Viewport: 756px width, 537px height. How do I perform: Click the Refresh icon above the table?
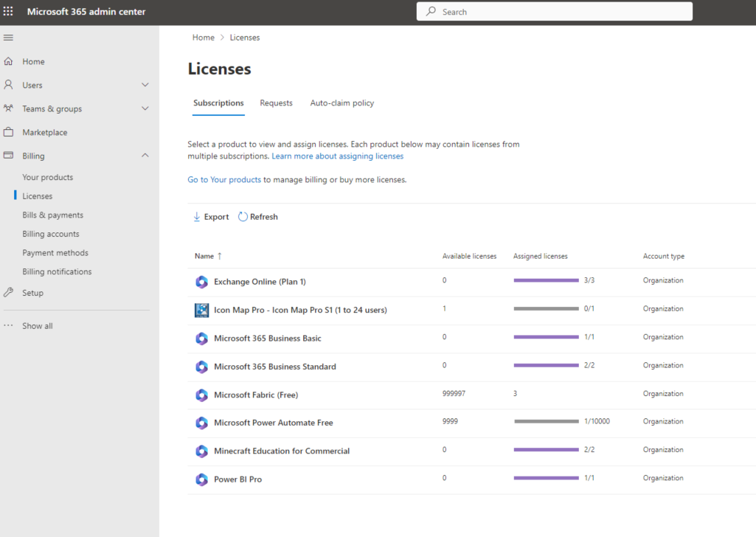pyautogui.click(x=243, y=216)
